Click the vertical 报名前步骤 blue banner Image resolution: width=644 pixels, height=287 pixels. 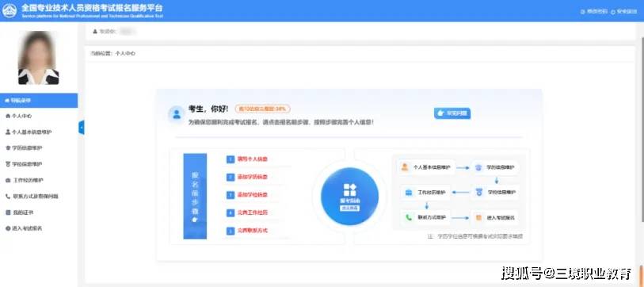pyautogui.click(x=195, y=196)
